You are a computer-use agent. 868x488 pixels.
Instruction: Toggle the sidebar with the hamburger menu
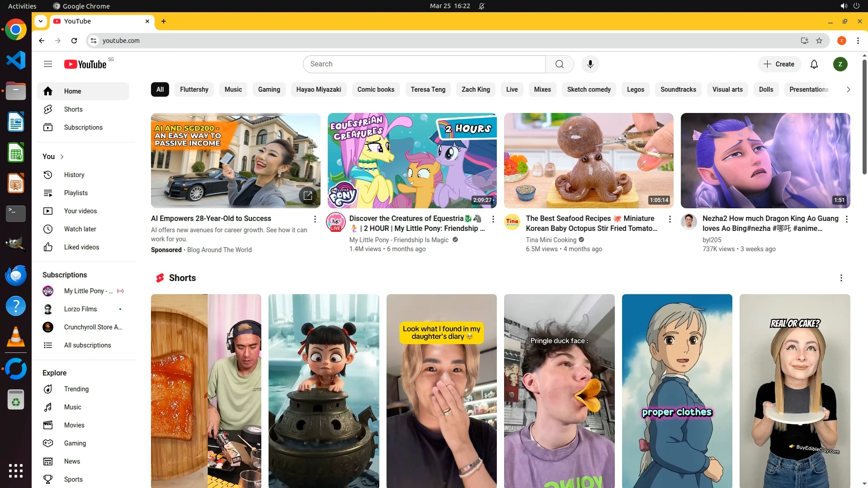(x=48, y=64)
